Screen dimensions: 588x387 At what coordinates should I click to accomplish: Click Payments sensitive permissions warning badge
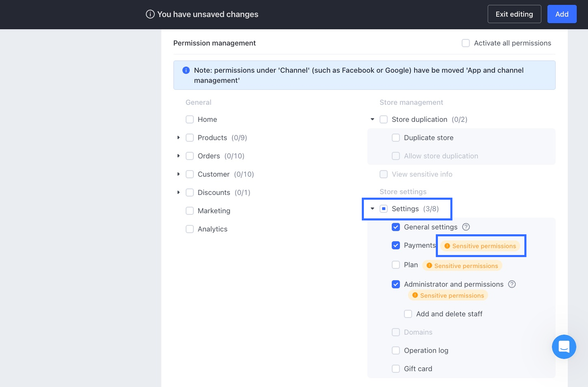pos(481,246)
